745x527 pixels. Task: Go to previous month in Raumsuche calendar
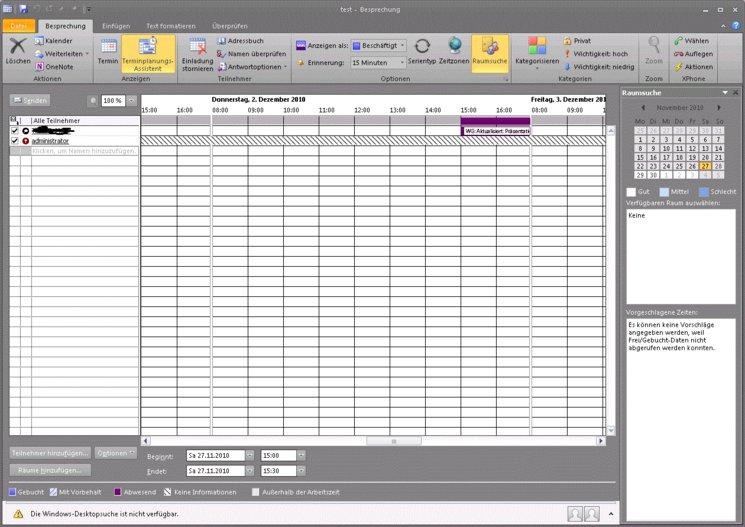[x=643, y=108]
